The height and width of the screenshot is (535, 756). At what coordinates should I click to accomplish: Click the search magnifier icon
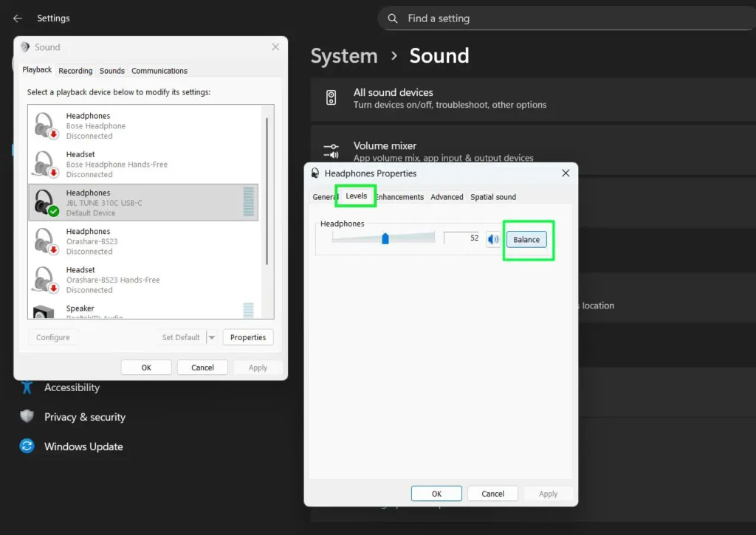pyautogui.click(x=394, y=18)
